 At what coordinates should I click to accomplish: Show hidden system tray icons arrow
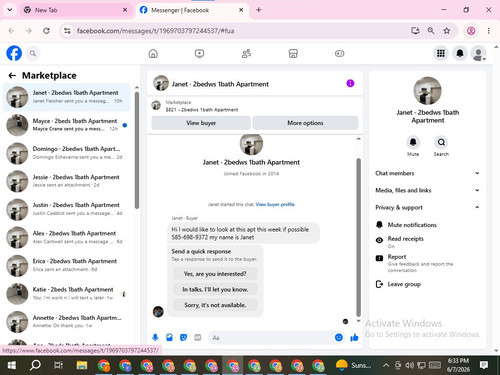tap(386, 365)
